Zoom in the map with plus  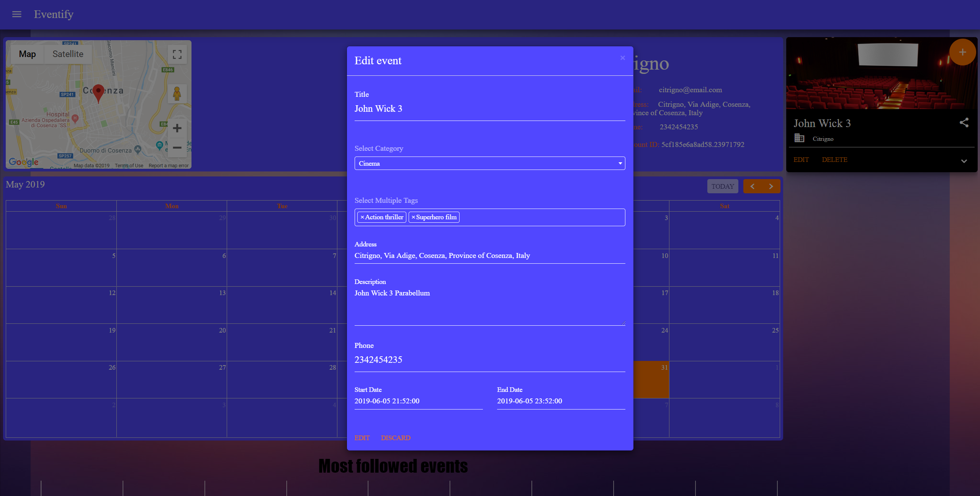(177, 128)
